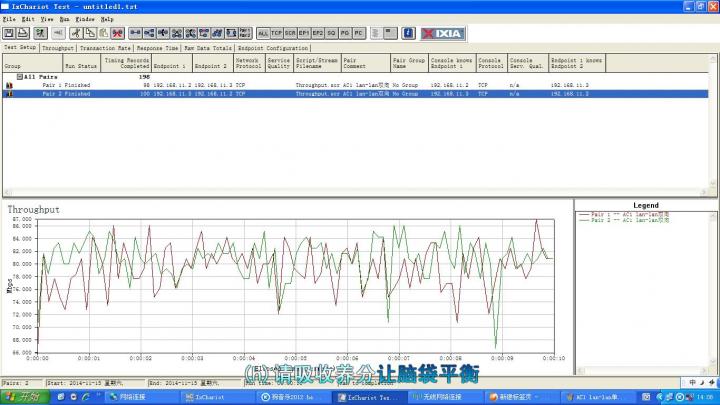The image size is (720, 405).
Task: Click the Service Quality column header
Action: tap(279, 63)
